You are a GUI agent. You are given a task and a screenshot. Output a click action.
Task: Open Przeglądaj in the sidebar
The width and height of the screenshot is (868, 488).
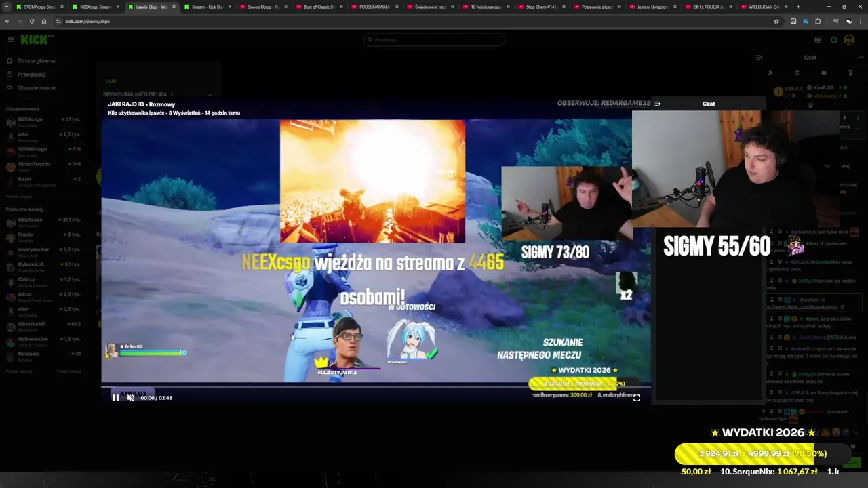(26, 75)
